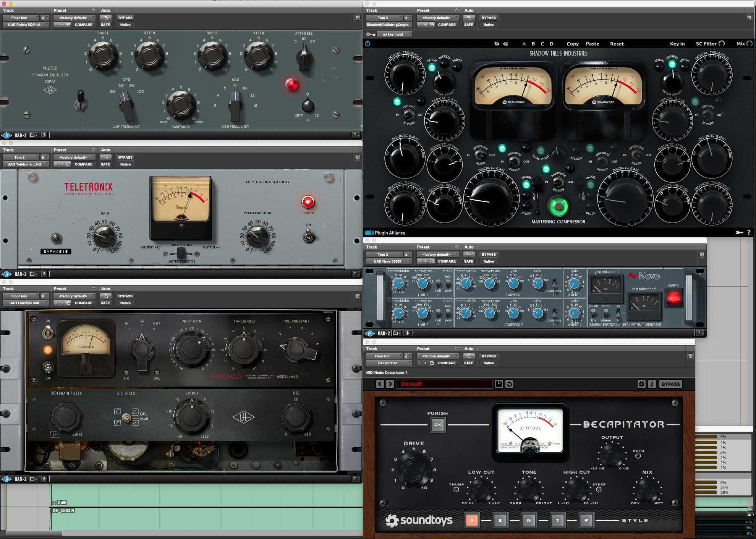This screenshot has width=756, height=539.
Task: Click folder icon in Fairchild UAD-2 bar
Action: tap(33, 479)
